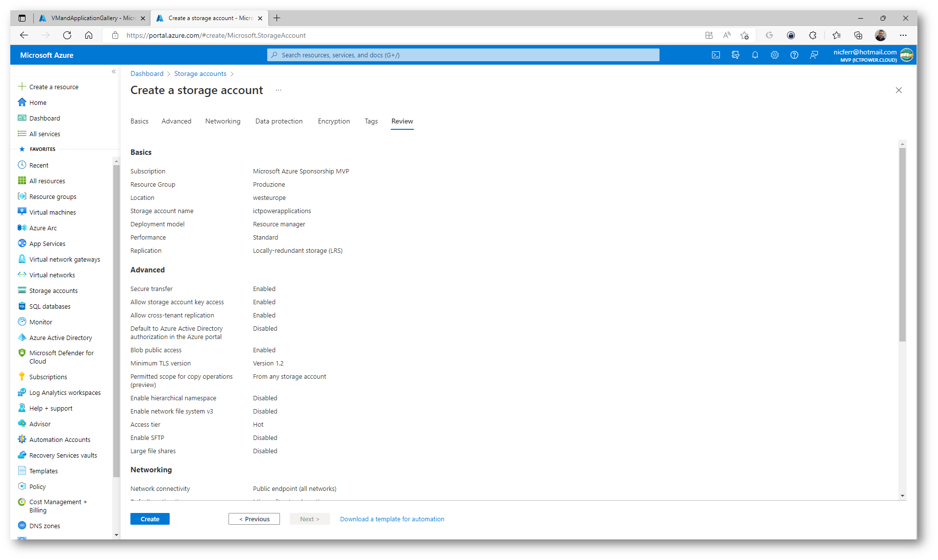Switch to VMandApplicationGallery browser tab
The height and width of the screenshot is (560, 938).
point(93,18)
